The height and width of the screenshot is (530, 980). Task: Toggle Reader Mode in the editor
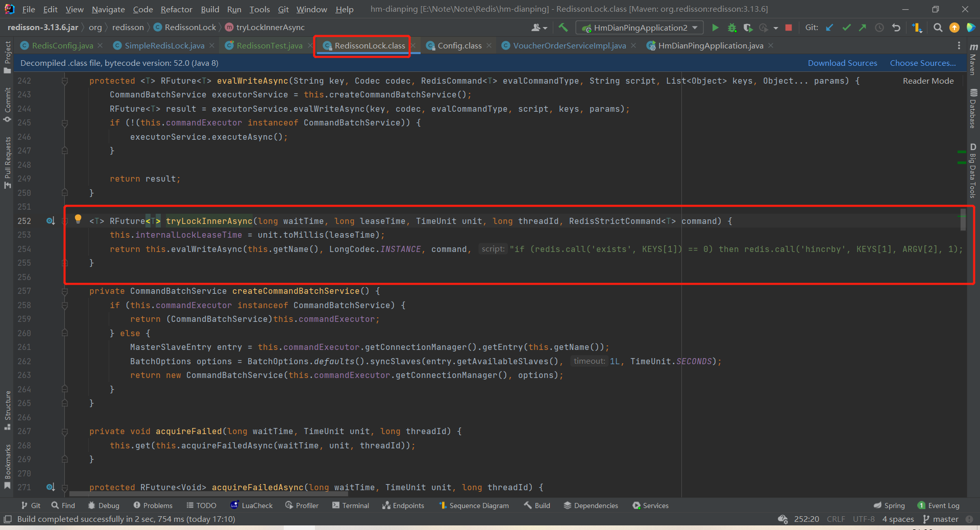pos(928,81)
